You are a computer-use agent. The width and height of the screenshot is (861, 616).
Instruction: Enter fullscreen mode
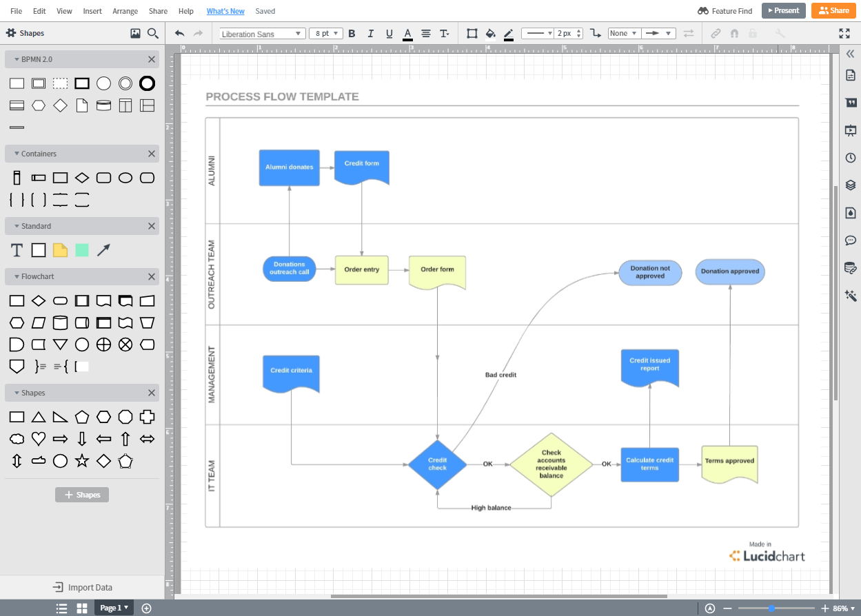pos(844,33)
